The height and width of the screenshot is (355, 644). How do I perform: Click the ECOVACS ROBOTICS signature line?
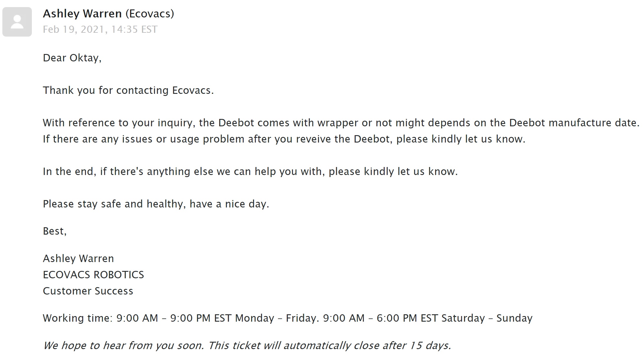point(94,275)
